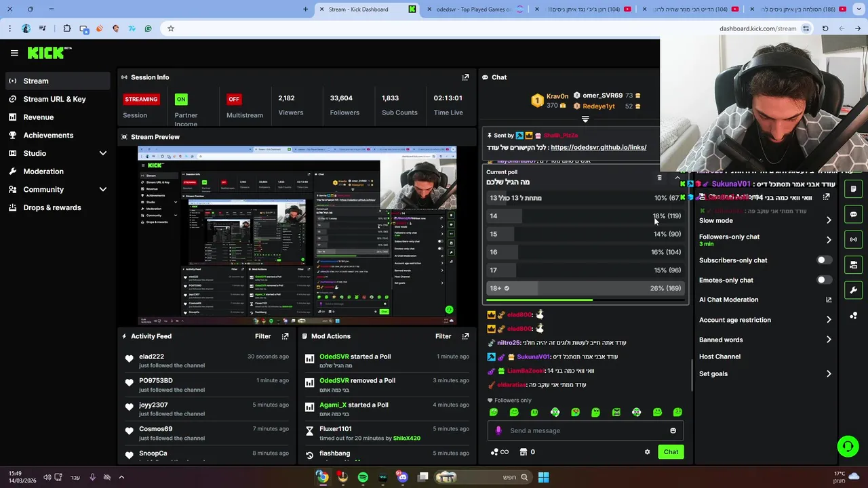
Task: Open Mod Actions Filter
Action: 443,336
